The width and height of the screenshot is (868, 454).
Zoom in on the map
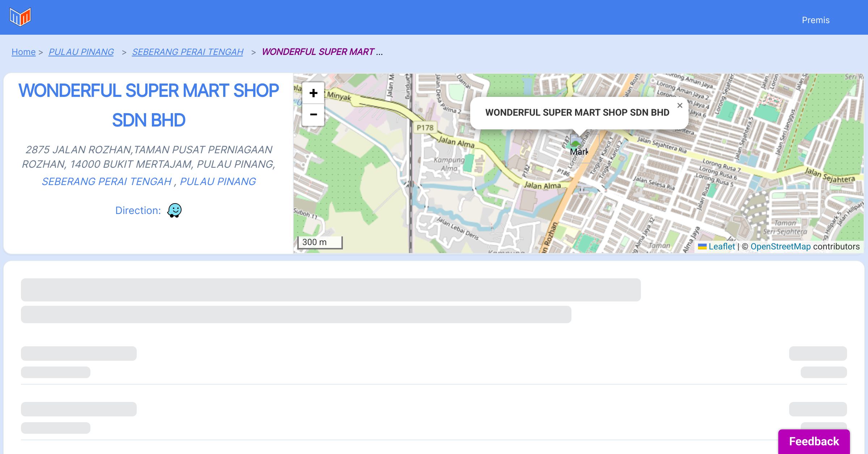[313, 93]
